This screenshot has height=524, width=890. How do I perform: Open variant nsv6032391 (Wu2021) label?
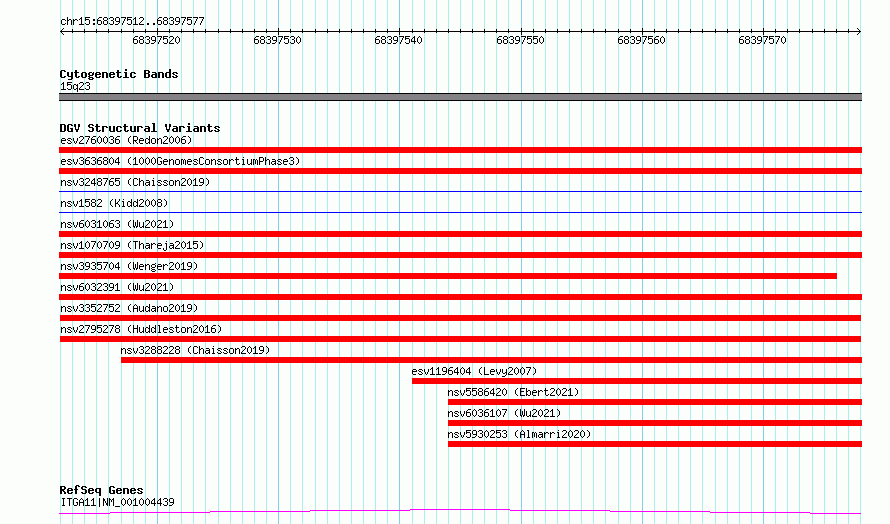(117, 287)
